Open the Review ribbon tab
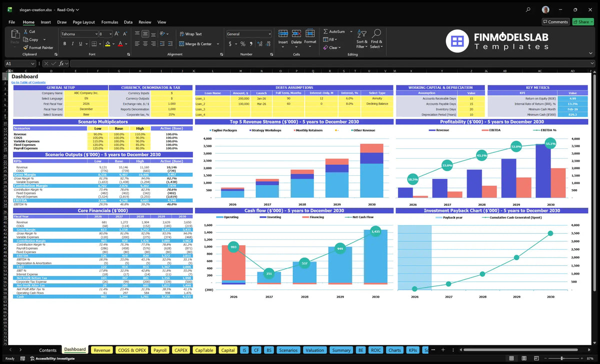 tap(145, 22)
